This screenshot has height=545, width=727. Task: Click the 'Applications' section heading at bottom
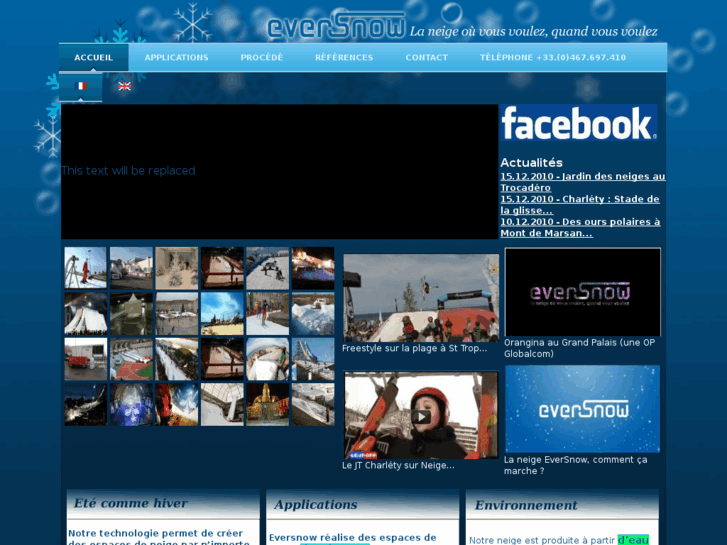click(316, 505)
